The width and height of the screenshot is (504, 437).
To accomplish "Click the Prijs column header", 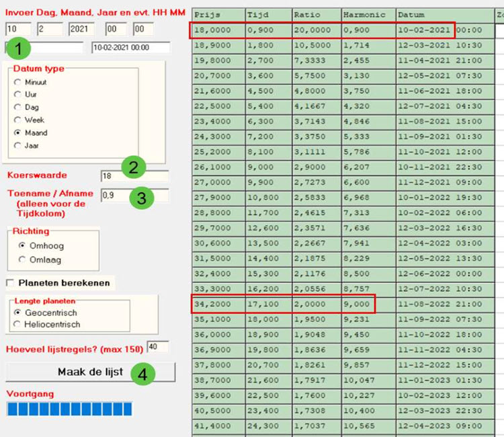I will [218, 15].
